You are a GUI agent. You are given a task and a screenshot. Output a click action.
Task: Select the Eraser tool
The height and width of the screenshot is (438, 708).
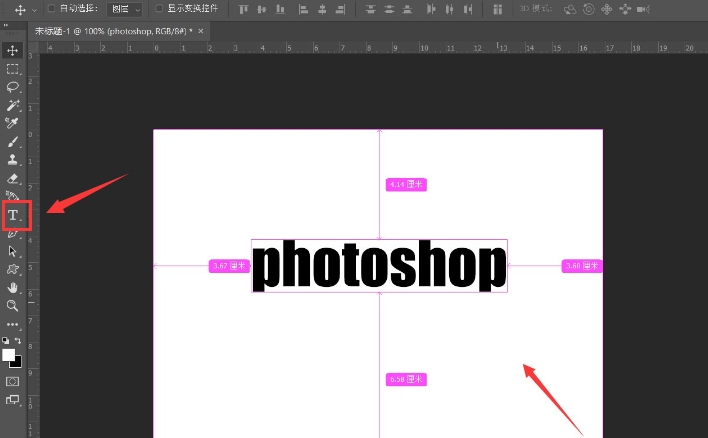(x=13, y=178)
